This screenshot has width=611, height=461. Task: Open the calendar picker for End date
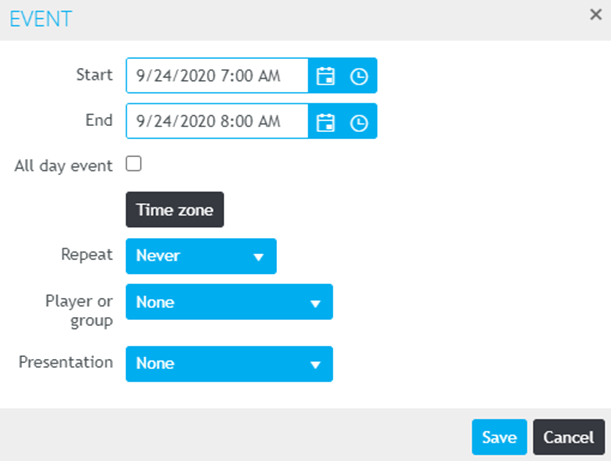pyautogui.click(x=325, y=122)
